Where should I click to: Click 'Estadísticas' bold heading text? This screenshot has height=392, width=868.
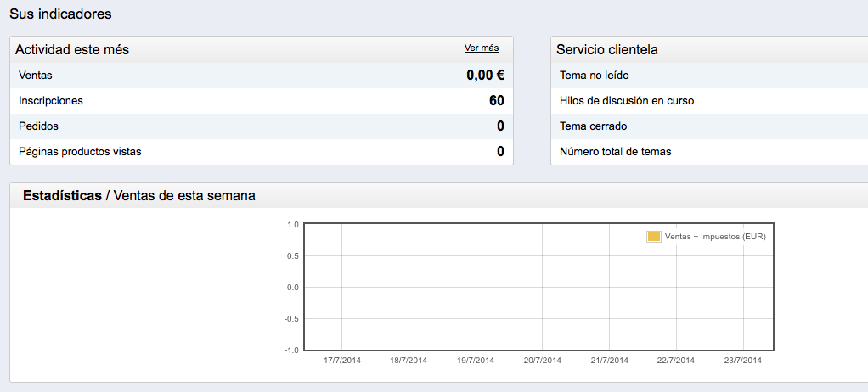(x=62, y=196)
